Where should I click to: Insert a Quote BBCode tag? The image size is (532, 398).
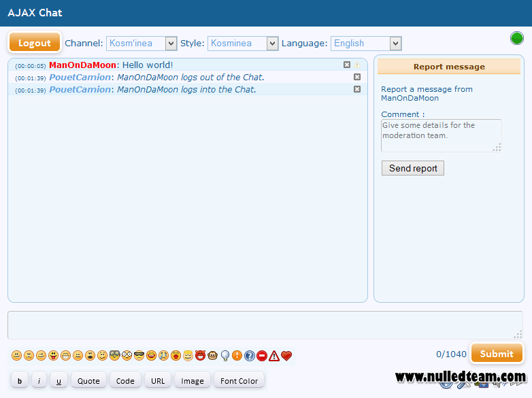[88, 381]
